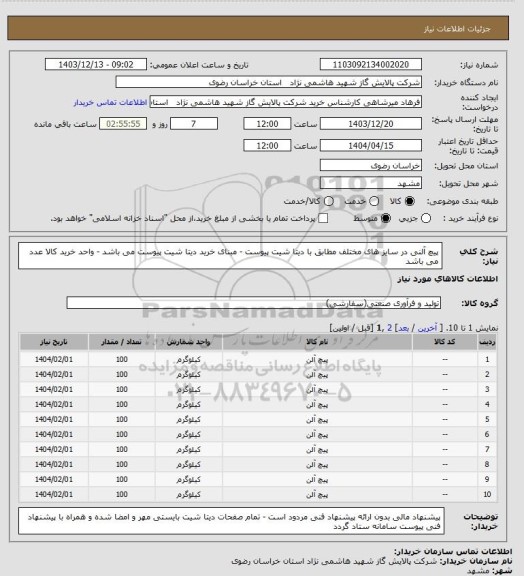Click the goods group field تولید و فرآوری صنعتی
524x576 pixels.
[x=254, y=303]
